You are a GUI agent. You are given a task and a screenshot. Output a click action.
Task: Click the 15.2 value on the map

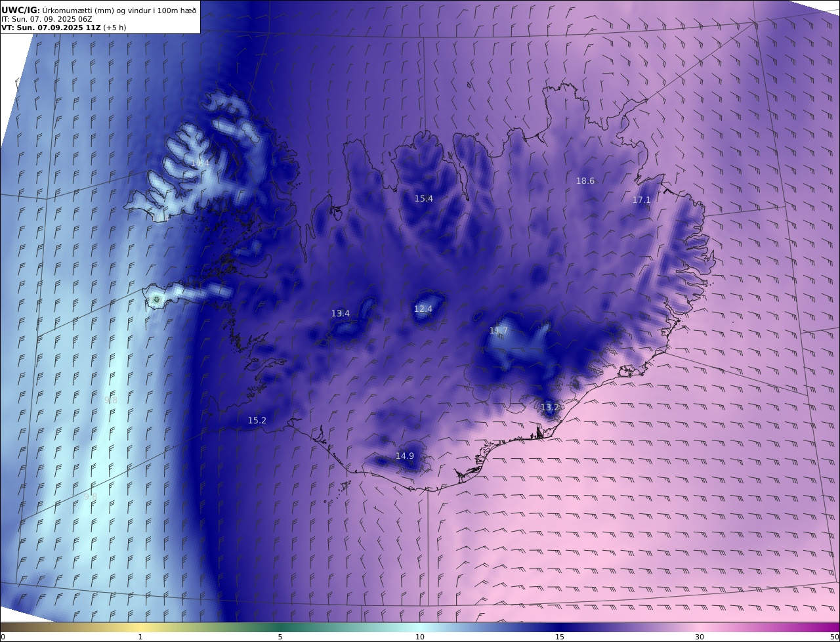click(257, 420)
